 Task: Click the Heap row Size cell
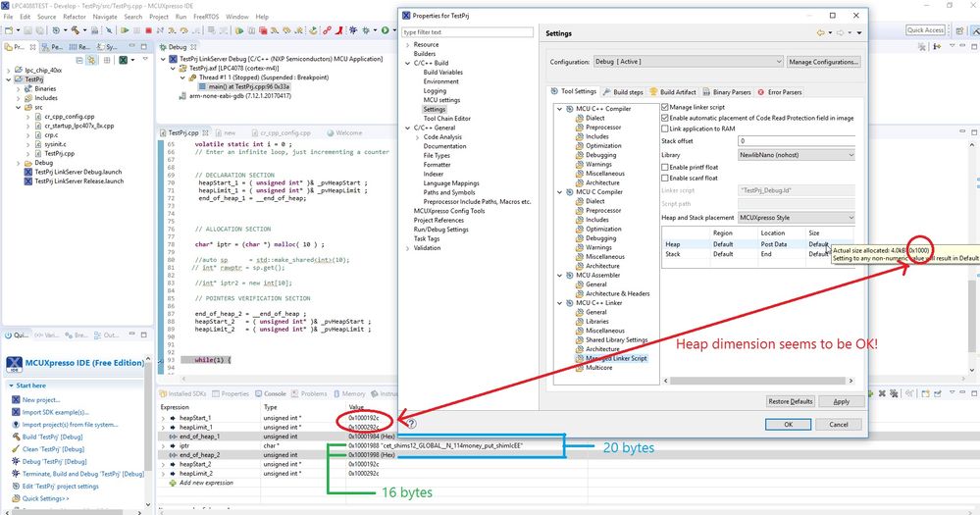(819, 244)
